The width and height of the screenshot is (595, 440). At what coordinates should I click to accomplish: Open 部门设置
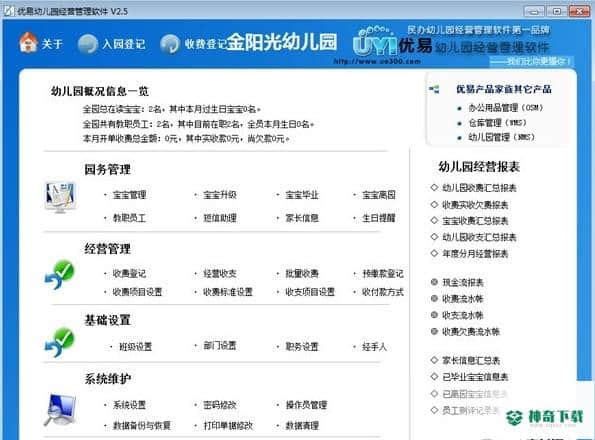220,346
